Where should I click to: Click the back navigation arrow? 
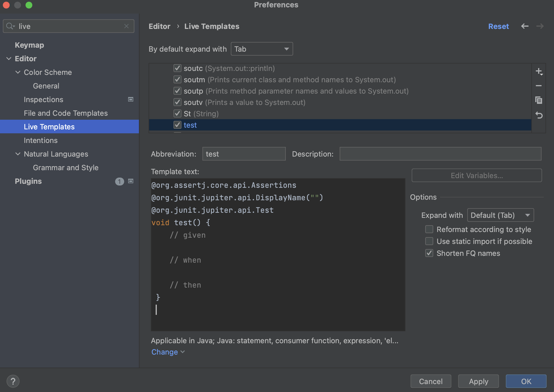point(525,26)
